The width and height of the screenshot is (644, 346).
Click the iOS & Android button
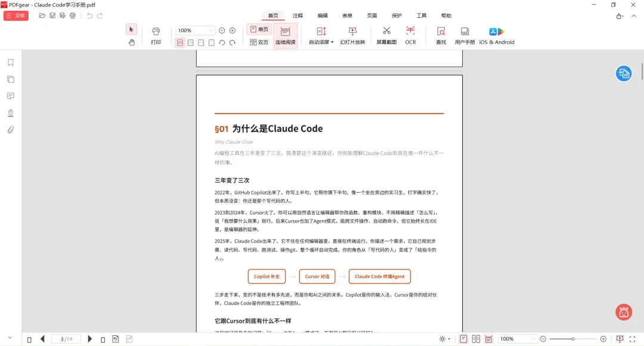pos(497,36)
